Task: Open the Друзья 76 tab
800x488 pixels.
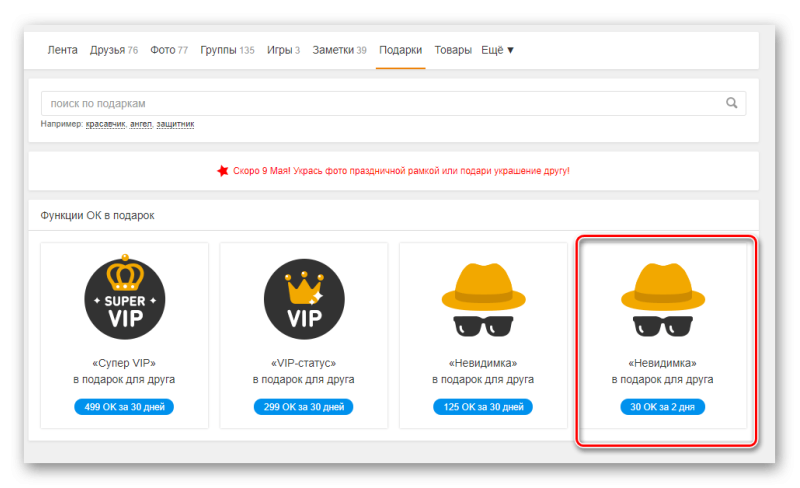Action: [x=114, y=50]
